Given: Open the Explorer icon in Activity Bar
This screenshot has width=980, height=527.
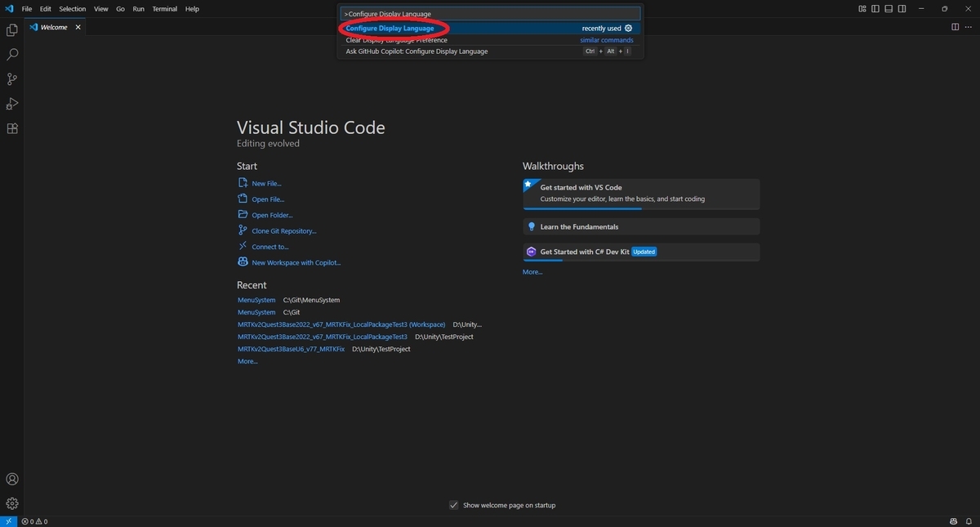Looking at the screenshot, I should tap(11, 29).
